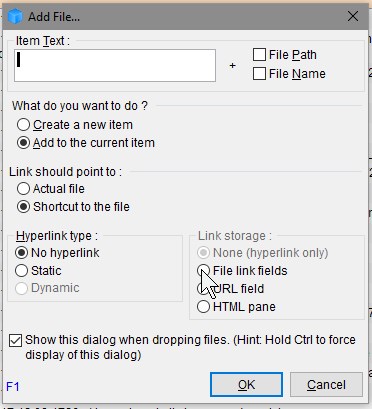Select File link fields storage option
This screenshot has width=372, height=409.
click(203, 270)
